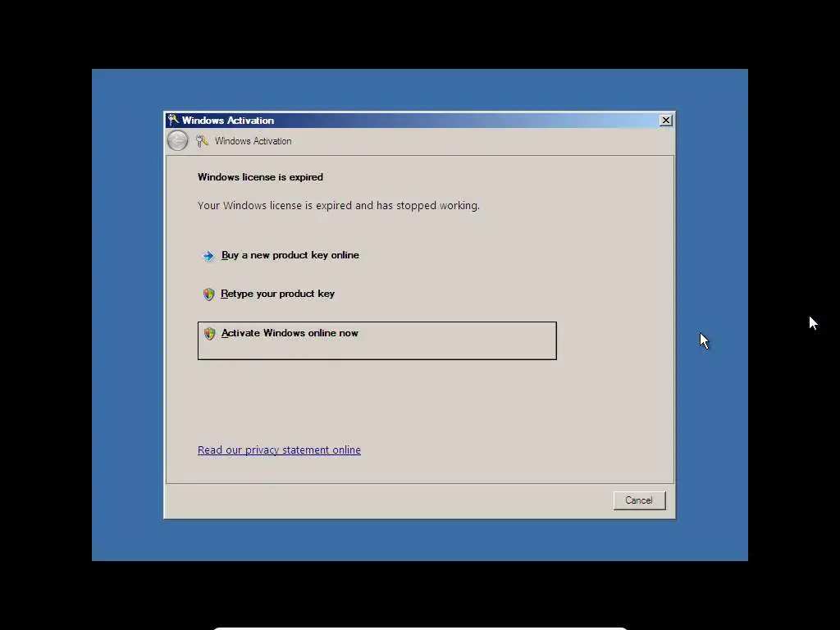Click the keys icon beside Windows Activation header
The image size is (840, 630).
tap(202, 141)
